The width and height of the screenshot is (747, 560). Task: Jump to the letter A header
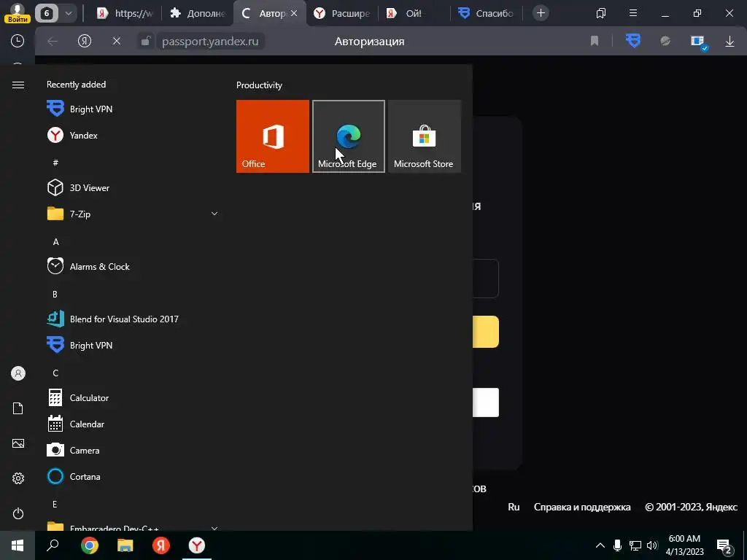[55, 242]
